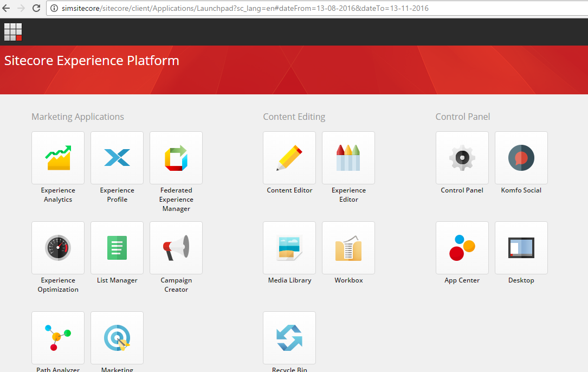Click the Campaign Creator label
This screenshot has height=372, width=588.
click(x=176, y=285)
